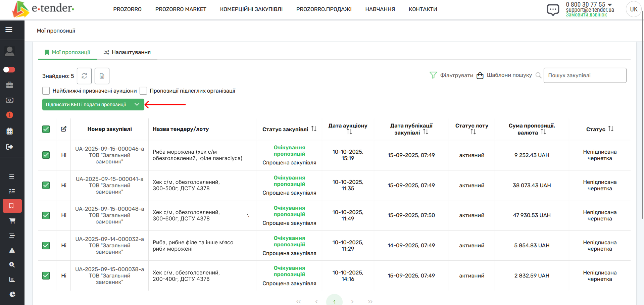Enable 'Найближчі призначені аукціони' checkbox
644x305 pixels.
point(46,91)
